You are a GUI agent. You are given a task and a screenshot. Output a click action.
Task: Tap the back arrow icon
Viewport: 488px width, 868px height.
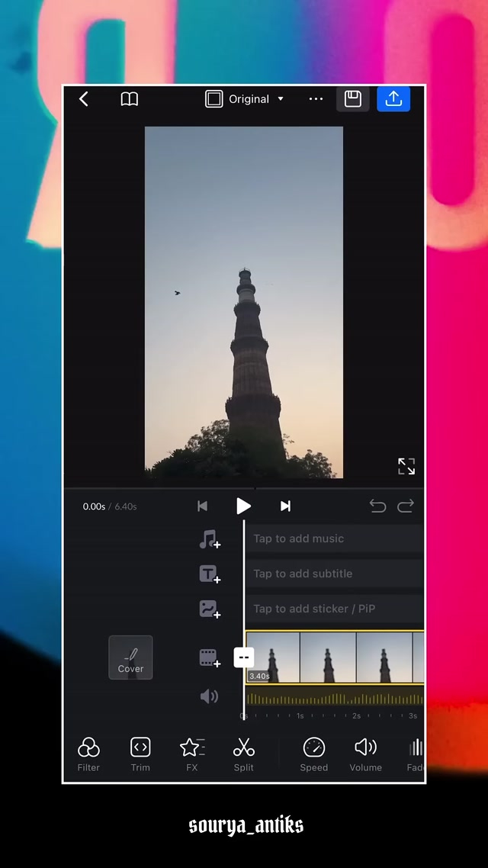[84, 99]
